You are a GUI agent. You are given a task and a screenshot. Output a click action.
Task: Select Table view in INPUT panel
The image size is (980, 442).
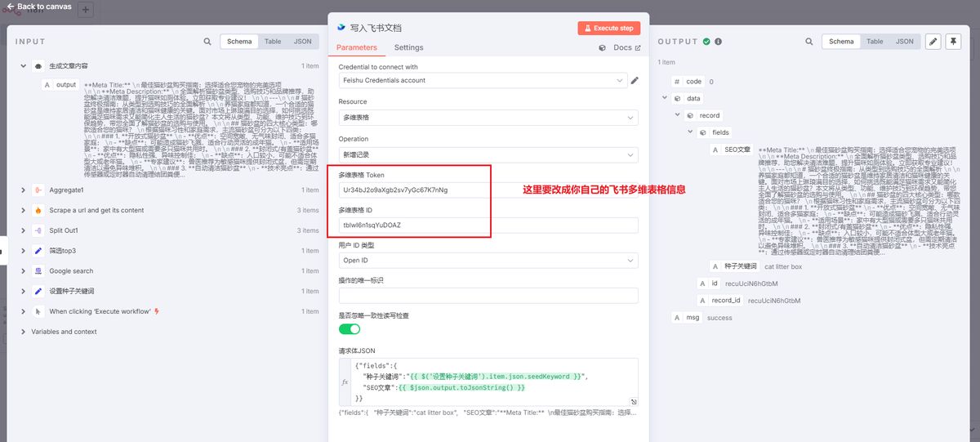pos(273,42)
